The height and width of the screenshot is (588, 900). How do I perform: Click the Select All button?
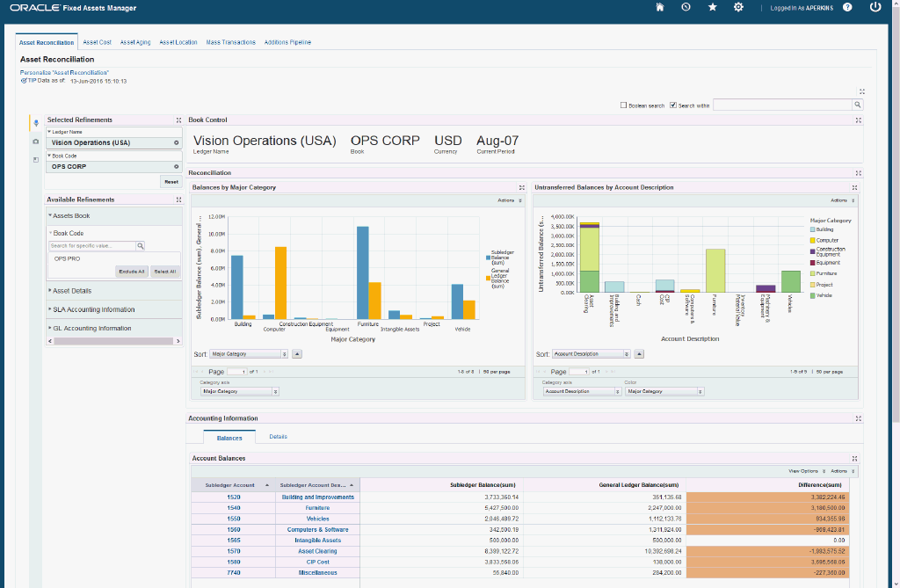(164, 272)
